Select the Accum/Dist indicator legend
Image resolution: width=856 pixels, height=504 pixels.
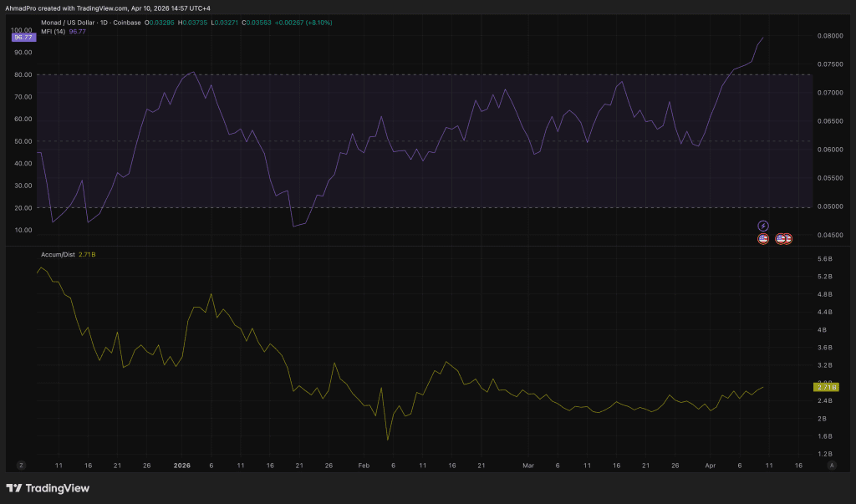coord(58,253)
